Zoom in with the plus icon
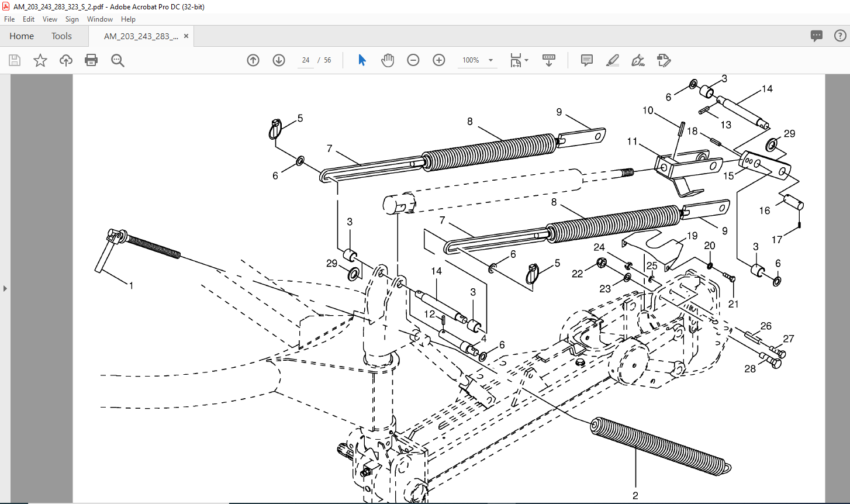 coord(439,60)
